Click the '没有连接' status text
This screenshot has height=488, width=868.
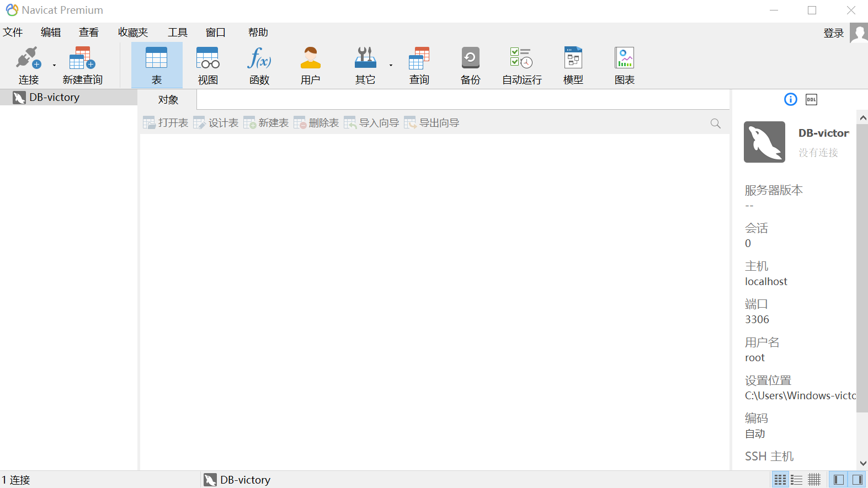818,153
